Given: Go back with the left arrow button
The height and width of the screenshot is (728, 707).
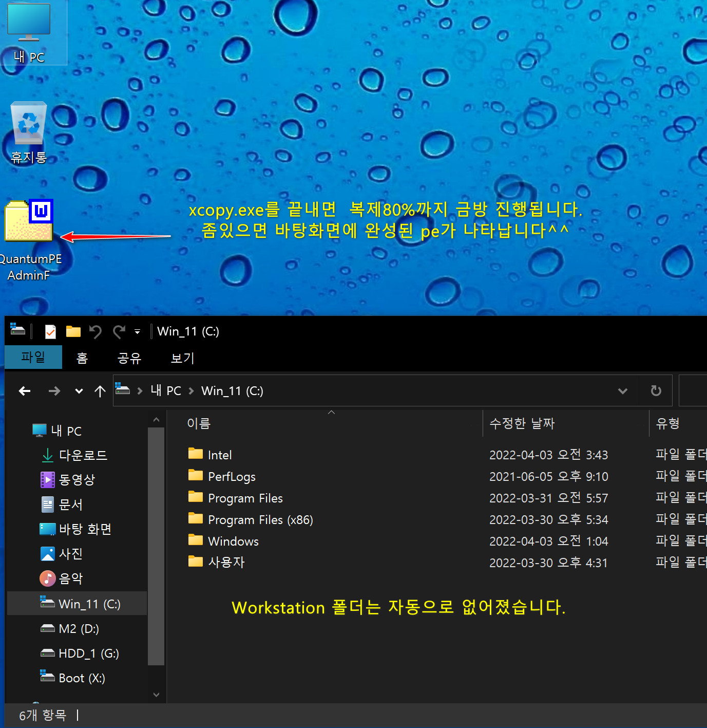Looking at the screenshot, I should tap(25, 391).
